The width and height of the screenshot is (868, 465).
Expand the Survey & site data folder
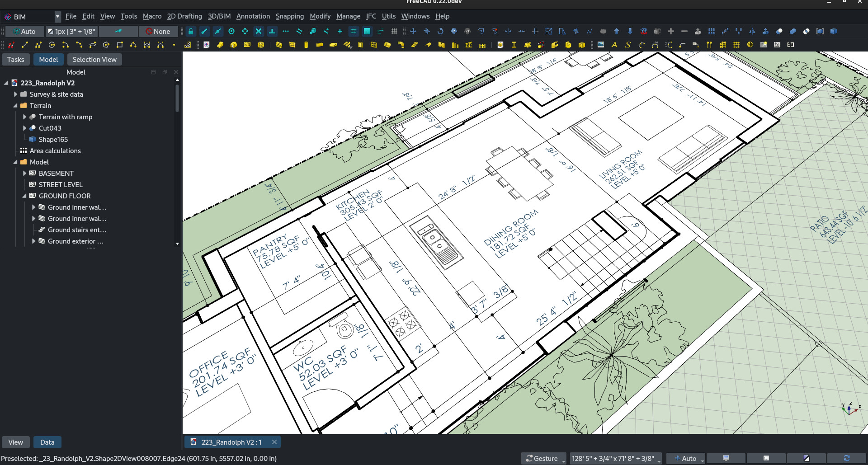click(15, 94)
